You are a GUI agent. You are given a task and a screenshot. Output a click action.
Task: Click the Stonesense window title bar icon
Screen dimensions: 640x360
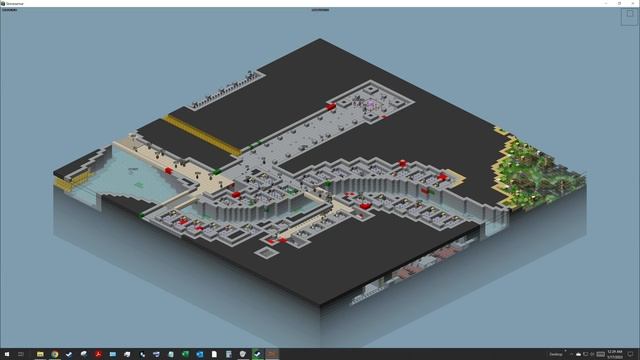pos(3,3)
